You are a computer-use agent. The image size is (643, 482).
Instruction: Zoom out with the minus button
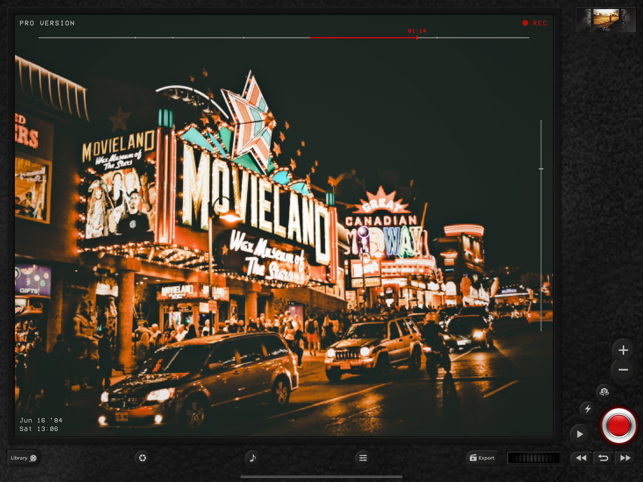click(623, 370)
